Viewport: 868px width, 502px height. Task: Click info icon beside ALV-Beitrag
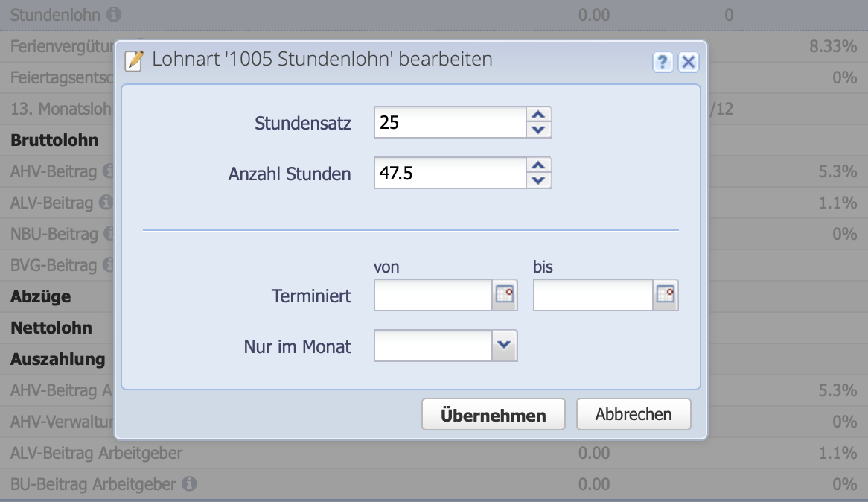point(106,203)
